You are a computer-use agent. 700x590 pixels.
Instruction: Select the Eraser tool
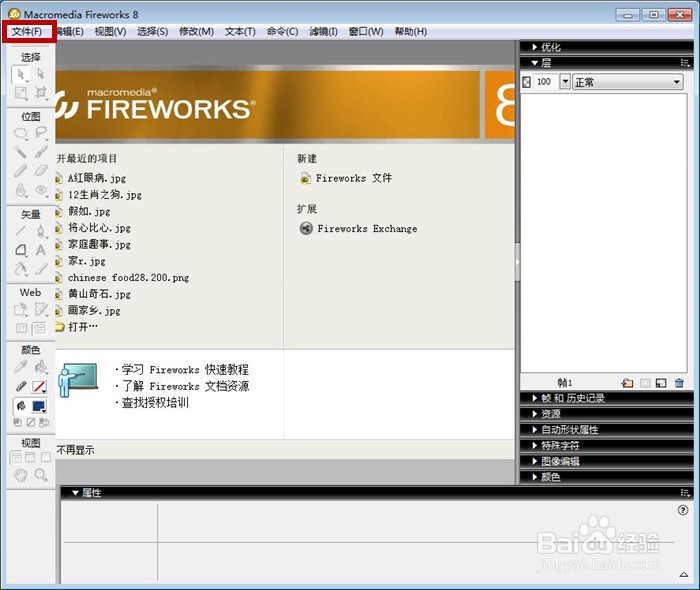coord(41,170)
